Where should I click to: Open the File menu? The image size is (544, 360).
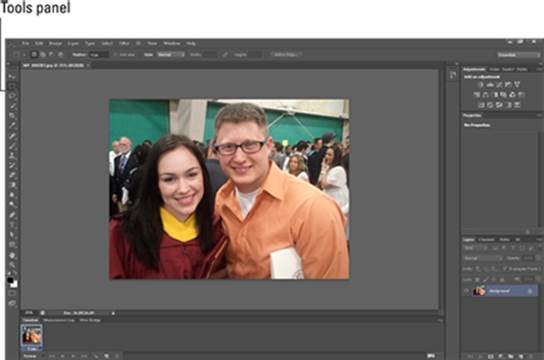[x=25, y=43]
